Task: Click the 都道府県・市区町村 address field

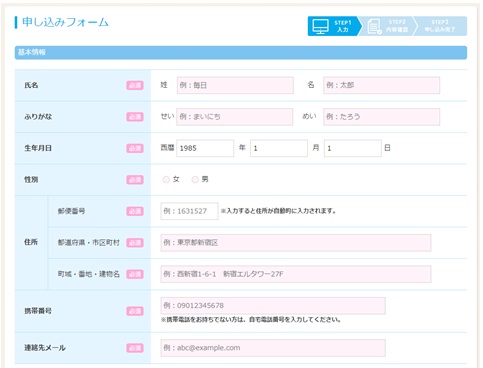Action: tap(296, 243)
